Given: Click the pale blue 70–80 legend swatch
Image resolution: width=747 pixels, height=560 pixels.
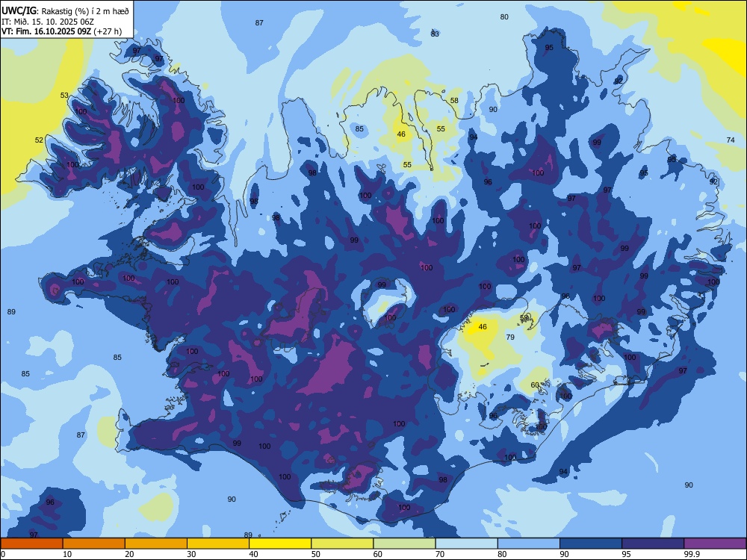Looking at the screenshot, I should (x=466, y=544).
